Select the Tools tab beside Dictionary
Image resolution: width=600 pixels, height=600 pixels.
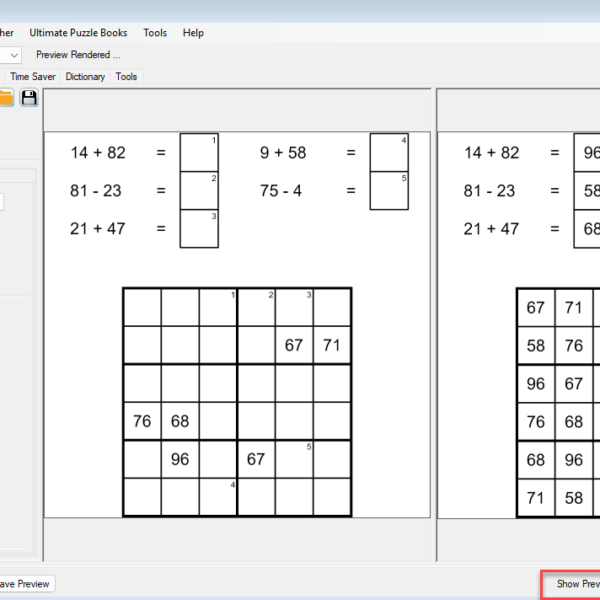click(126, 77)
